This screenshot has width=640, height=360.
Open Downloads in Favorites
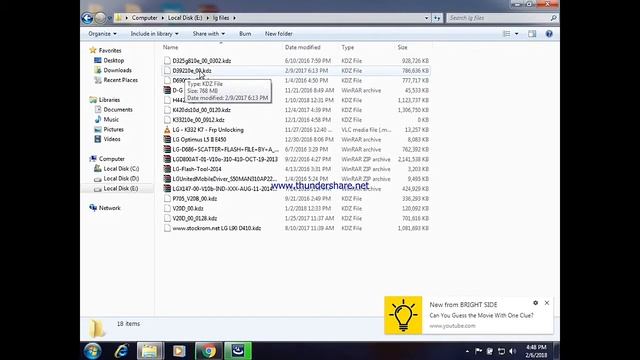pyautogui.click(x=118, y=70)
